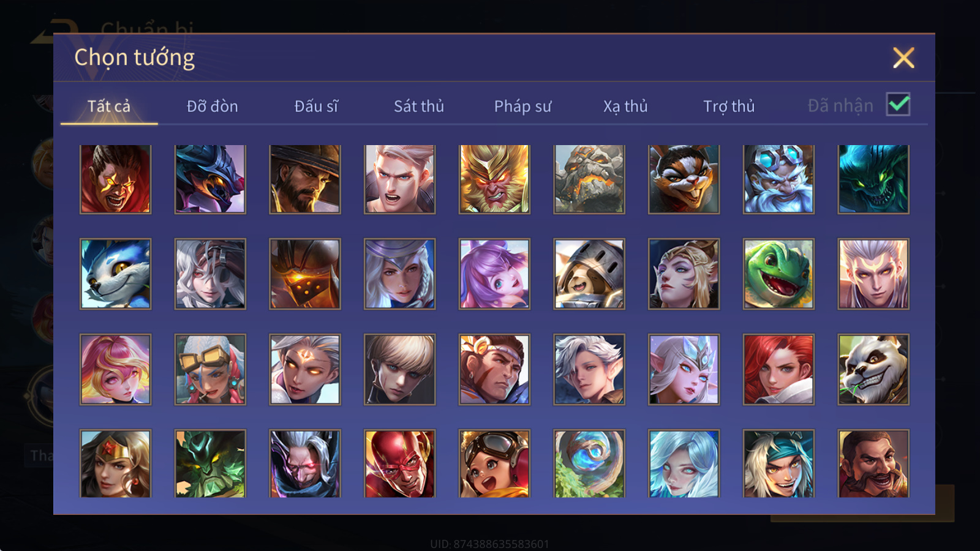
Task: Select the rock golem hero portrait
Action: point(589,179)
